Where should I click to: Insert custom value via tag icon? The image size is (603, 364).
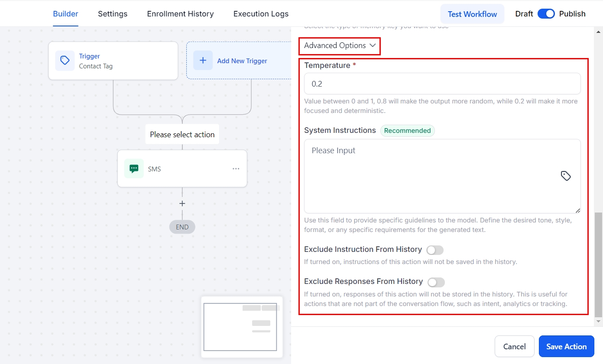tap(566, 176)
